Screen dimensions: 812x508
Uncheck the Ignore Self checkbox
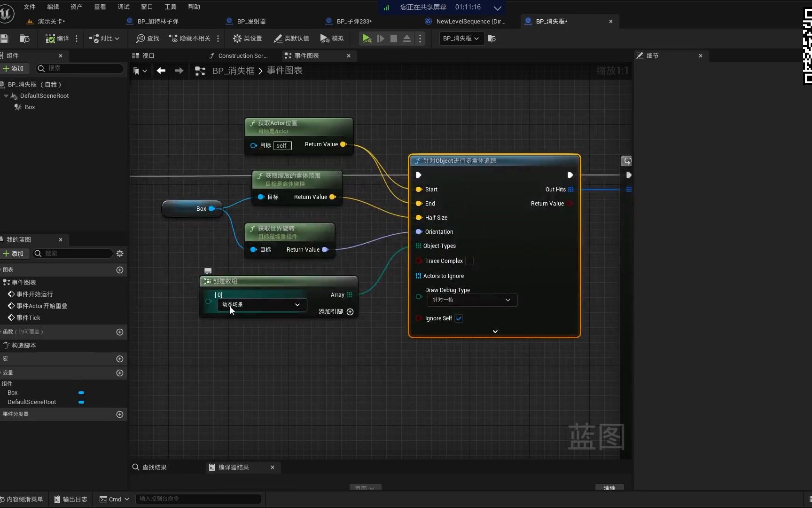[459, 318]
